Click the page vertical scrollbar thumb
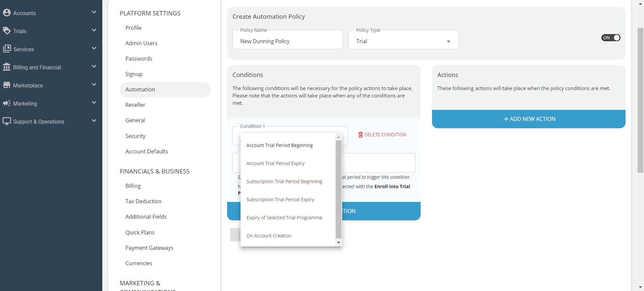Viewport: 644px width, 291px height. (640, 100)
